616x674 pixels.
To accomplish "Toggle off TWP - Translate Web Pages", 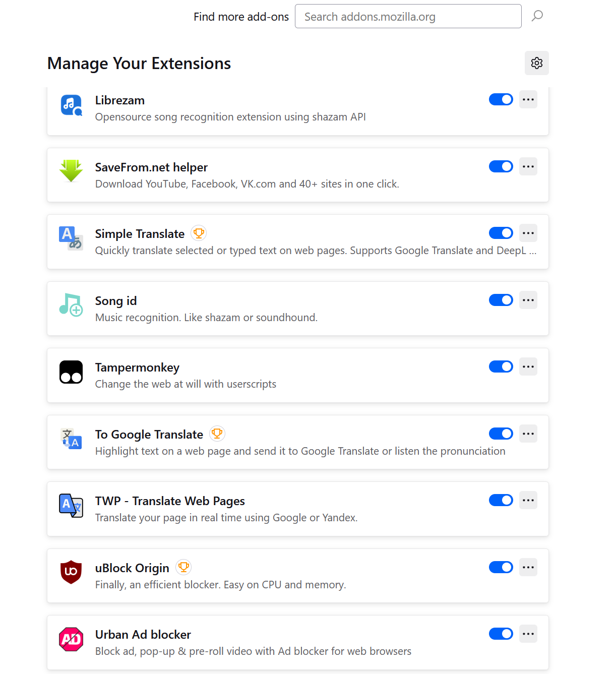I will pos(501,500).
